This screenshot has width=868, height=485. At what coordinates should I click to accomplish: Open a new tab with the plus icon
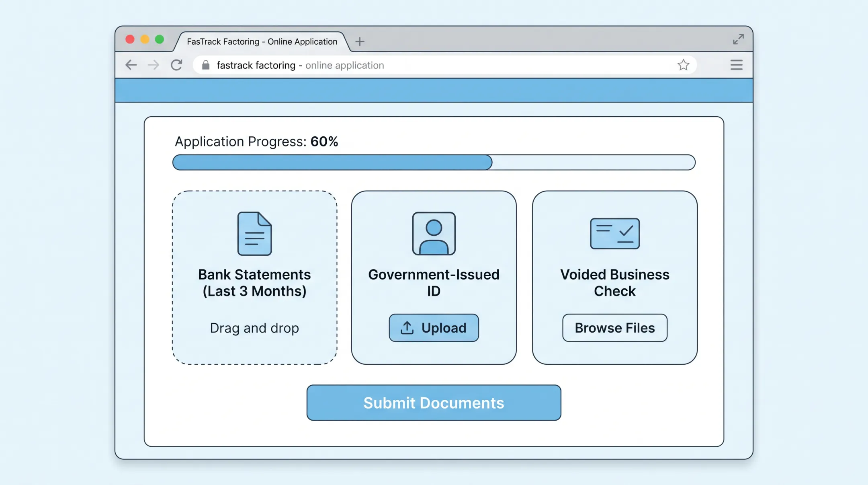click(x=360, y=41)
